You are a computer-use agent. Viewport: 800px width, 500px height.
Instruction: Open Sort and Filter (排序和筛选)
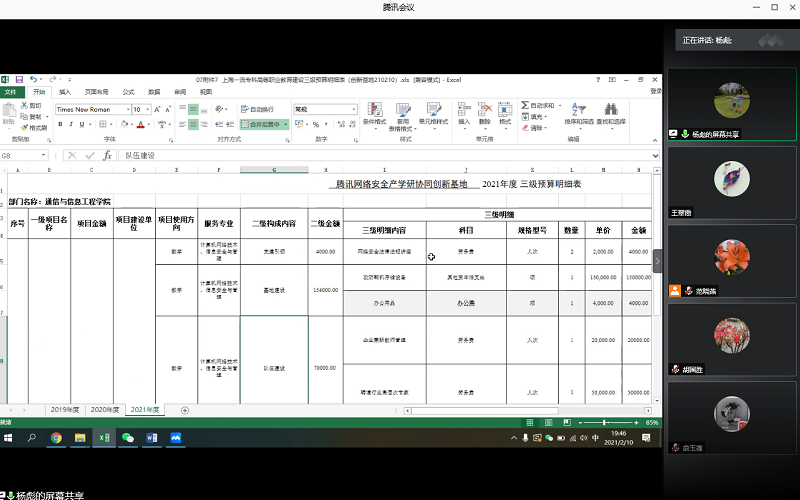pyautogui.click(x=579, y=114)
